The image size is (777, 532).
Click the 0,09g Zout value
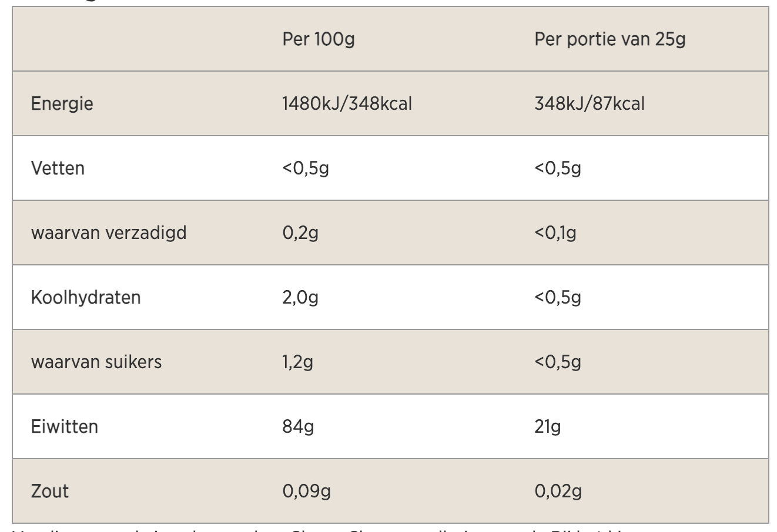pyautogui.click(x=306, y=491)
